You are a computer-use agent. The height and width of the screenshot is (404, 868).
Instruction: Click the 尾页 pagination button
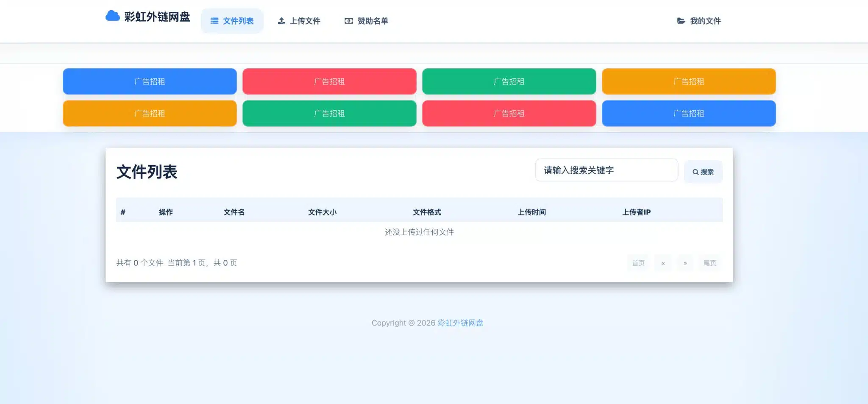click(710, 263)
